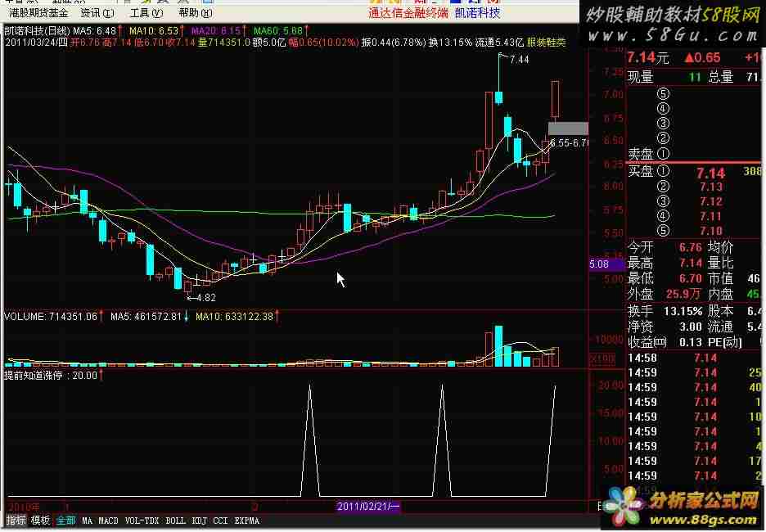Click the 凯诺科技(日线) chart title
The image size is (766, 532).
[37, 31]
